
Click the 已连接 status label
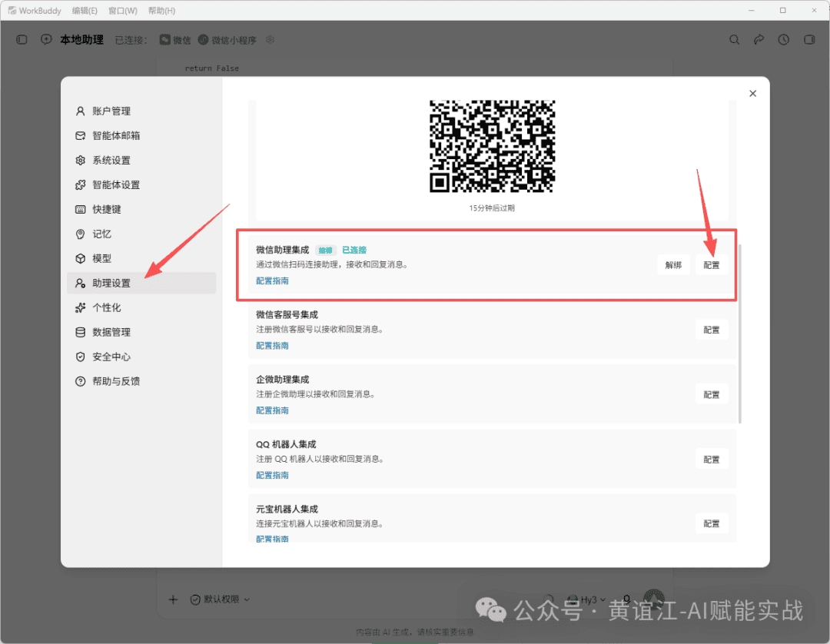(x=354, y=250)
